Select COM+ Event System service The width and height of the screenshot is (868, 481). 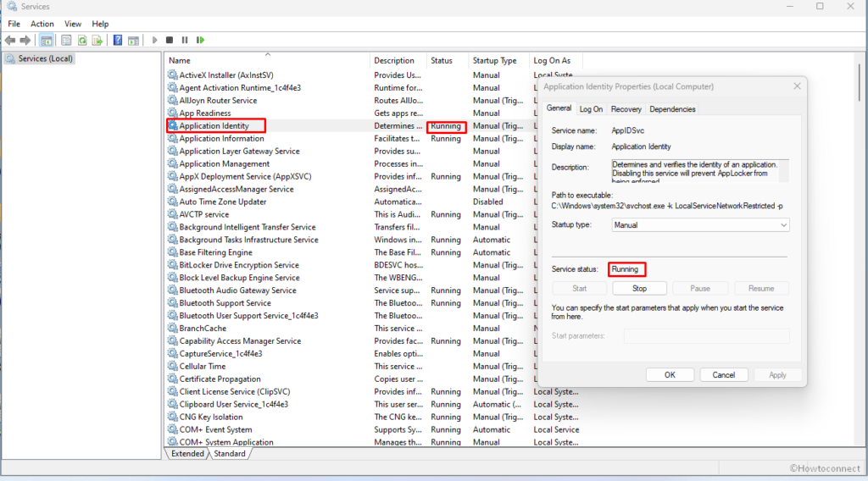tap(216, 429)
